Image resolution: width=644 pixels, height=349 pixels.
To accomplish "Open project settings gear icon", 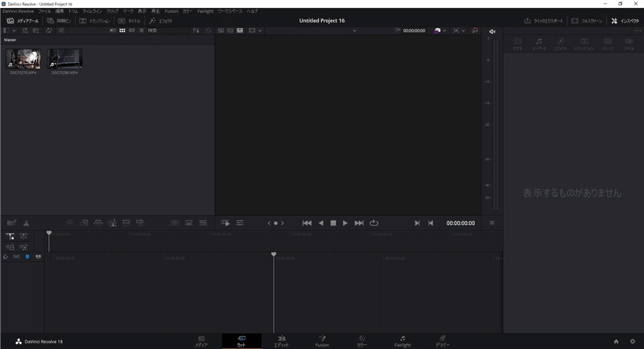I will tap(633, 342).
